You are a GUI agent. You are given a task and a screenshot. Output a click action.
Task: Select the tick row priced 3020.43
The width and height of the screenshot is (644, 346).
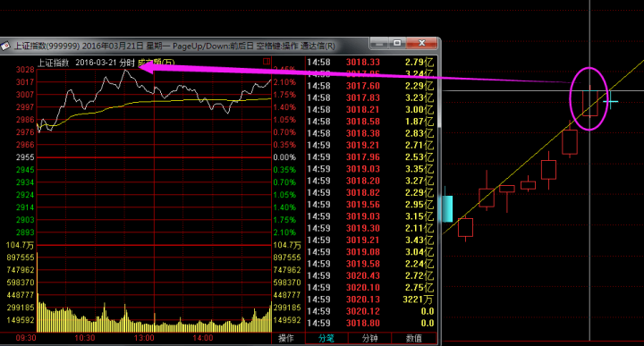[370, 275]
